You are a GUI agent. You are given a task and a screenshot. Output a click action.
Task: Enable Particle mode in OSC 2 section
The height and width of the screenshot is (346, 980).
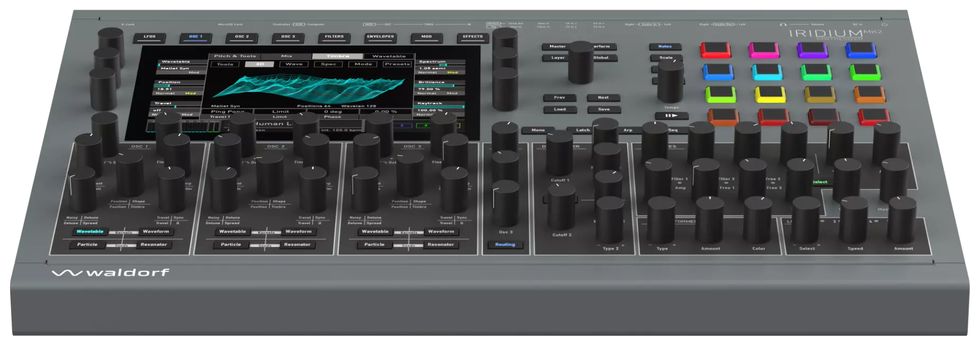231,245
